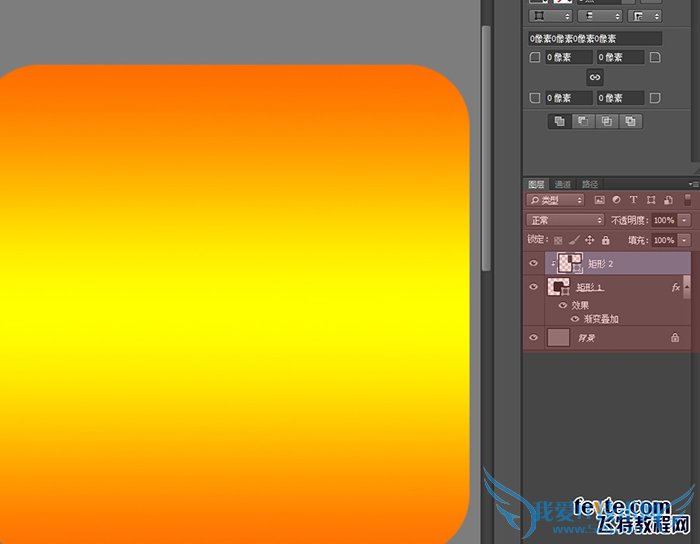Click the top-left corner radius input field
This screenshot has width=700, height=544.
coord(569,58)
